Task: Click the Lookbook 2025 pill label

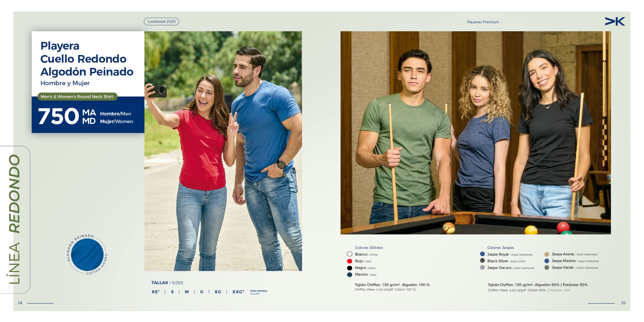Action: tap(161, 22)
